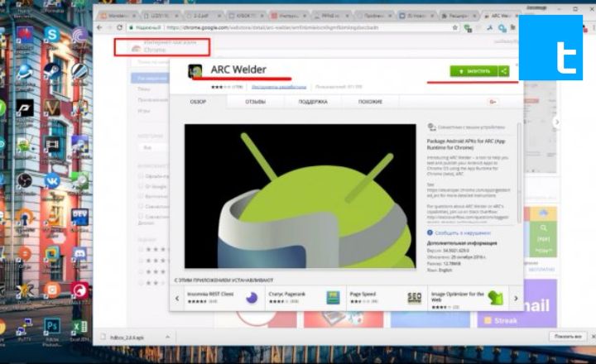Open Skype desktop icon
The height and width of the screenshot is (364, 596).
51,35
